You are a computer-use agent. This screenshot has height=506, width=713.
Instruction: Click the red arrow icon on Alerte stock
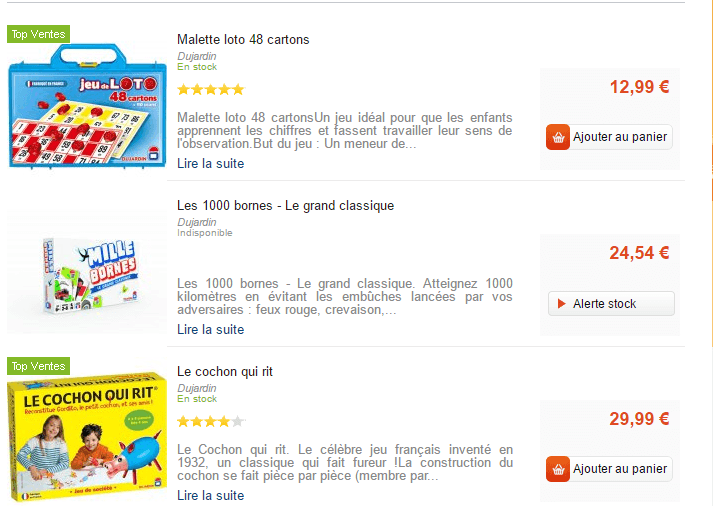pyautogui.click(x=562, y=304)
